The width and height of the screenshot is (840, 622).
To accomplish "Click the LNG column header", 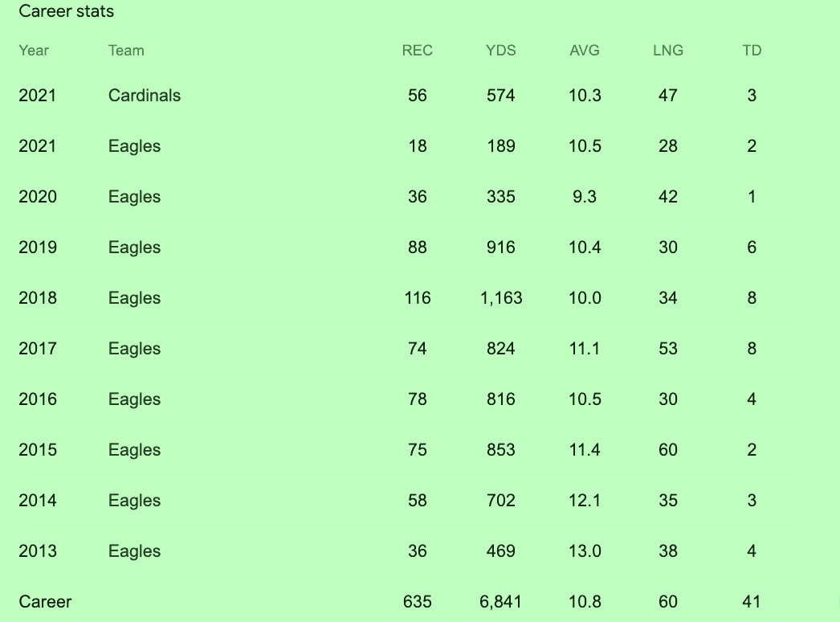I will tap(668, 51).
